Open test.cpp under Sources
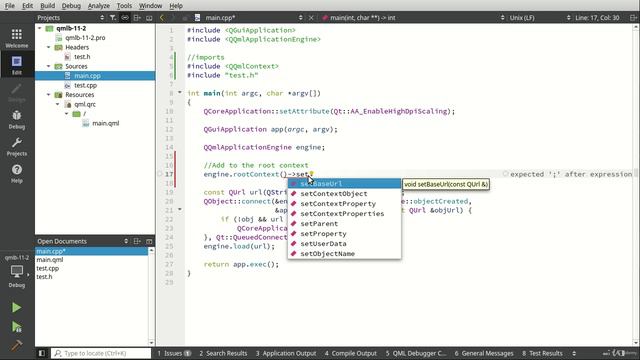The height and width of the screenshot is (360, 640). [85, 85]
